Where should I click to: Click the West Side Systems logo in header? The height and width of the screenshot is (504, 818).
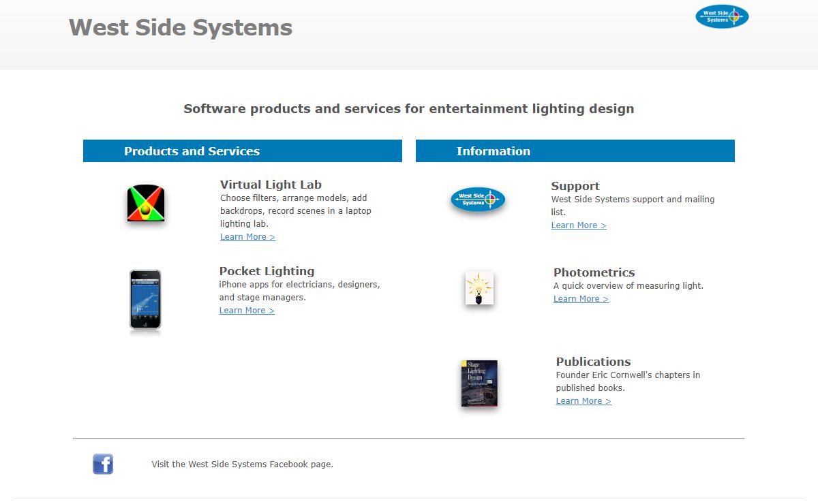(722, 16)
